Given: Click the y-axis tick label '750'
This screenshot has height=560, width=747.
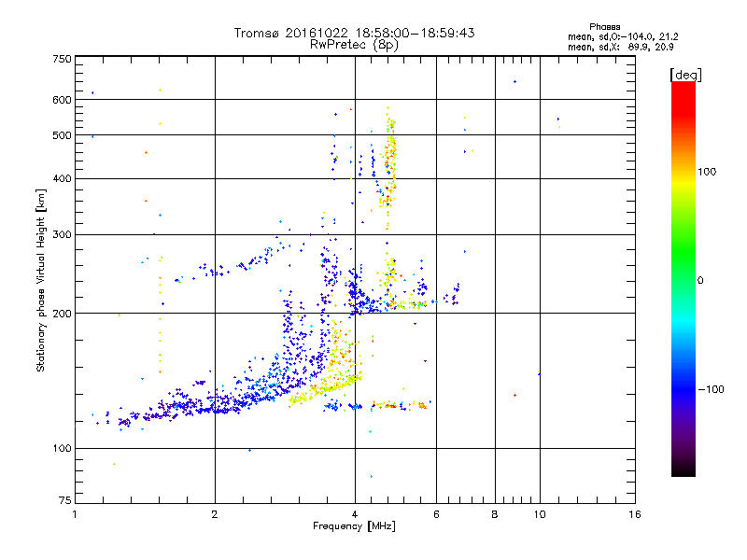Looking at the screenshot, I should click(63, 59).
